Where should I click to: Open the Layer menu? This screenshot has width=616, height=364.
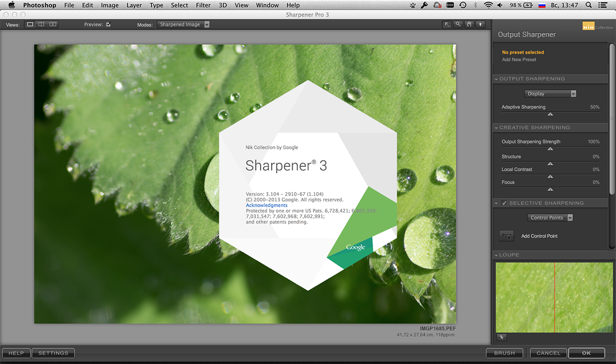[134, 5]
